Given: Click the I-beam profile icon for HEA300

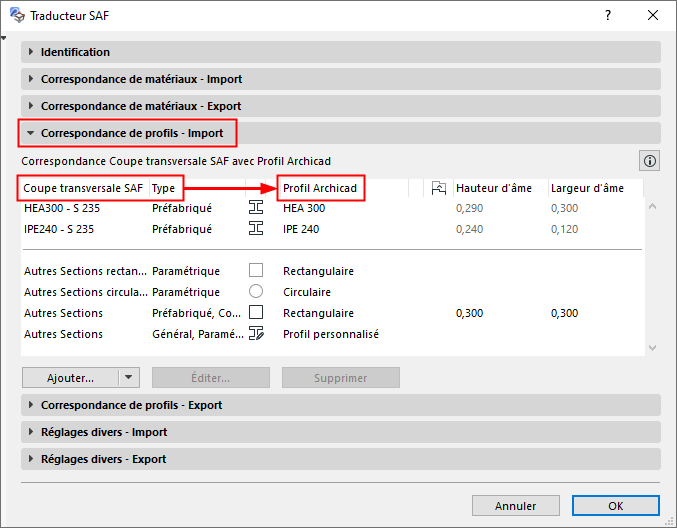Looking at the screenshot, I should pyautogui.click(x=256, y=208).
